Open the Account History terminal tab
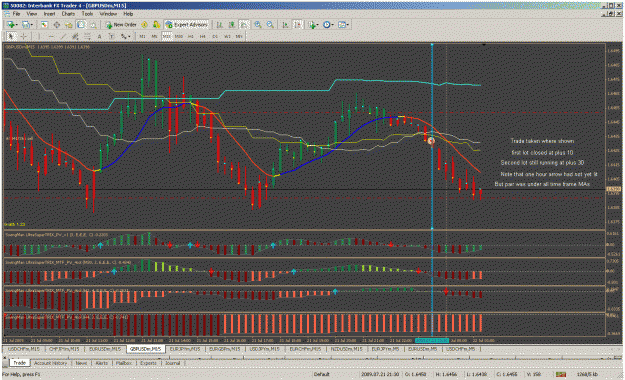625x380 pixels. pyautogui.click(x=50, y=363)
